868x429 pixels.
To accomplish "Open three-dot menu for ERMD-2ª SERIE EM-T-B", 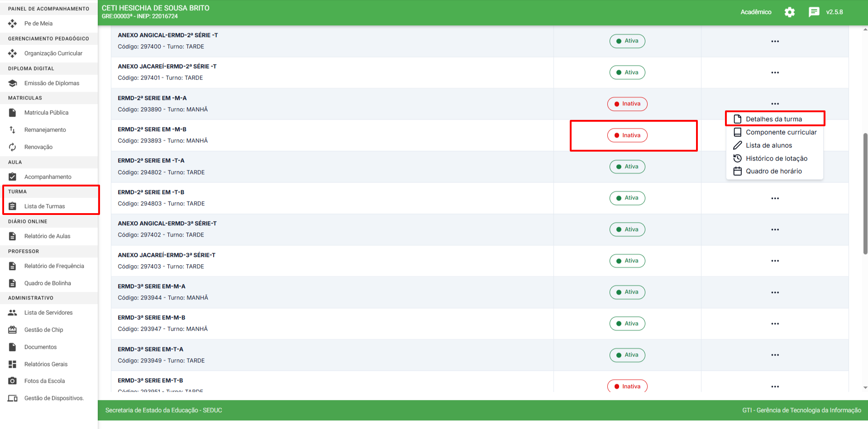I will coord(775,198).
